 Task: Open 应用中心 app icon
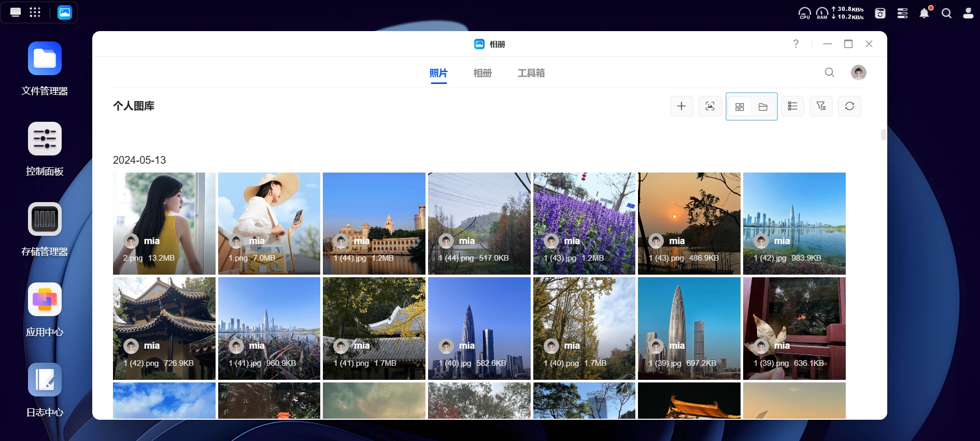point(45,300)
